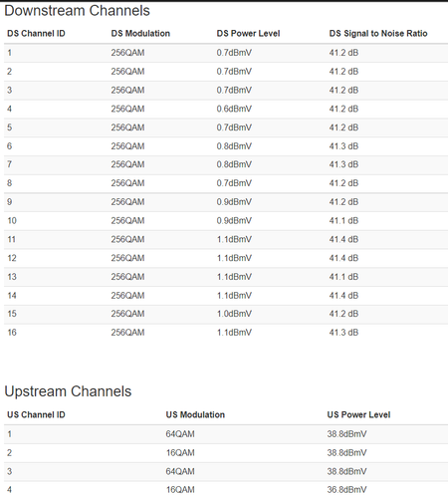
Task: Select downstream channel 10 SNR value 41.1 dB
Action: pos(343,221)
